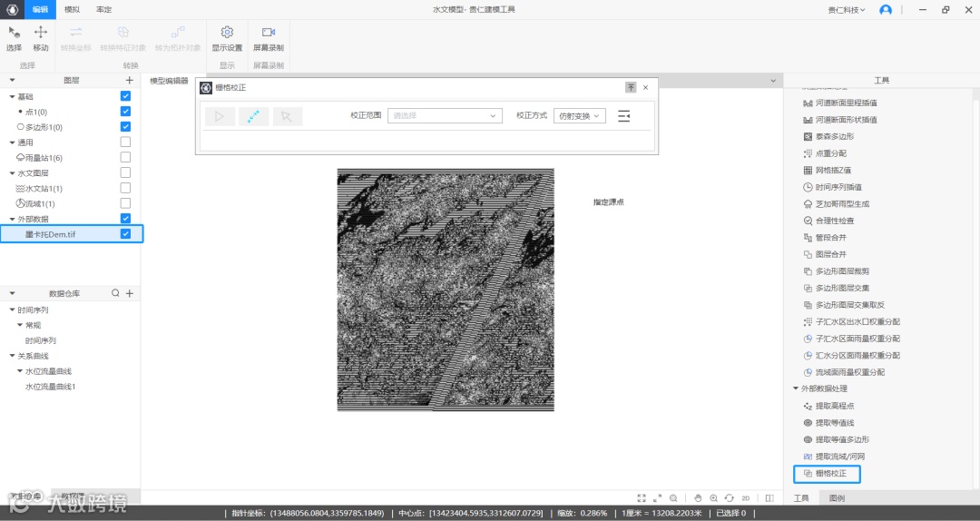
Task: Switch to the 率定 ribbon tab
Action: click(x=103, y=9)
